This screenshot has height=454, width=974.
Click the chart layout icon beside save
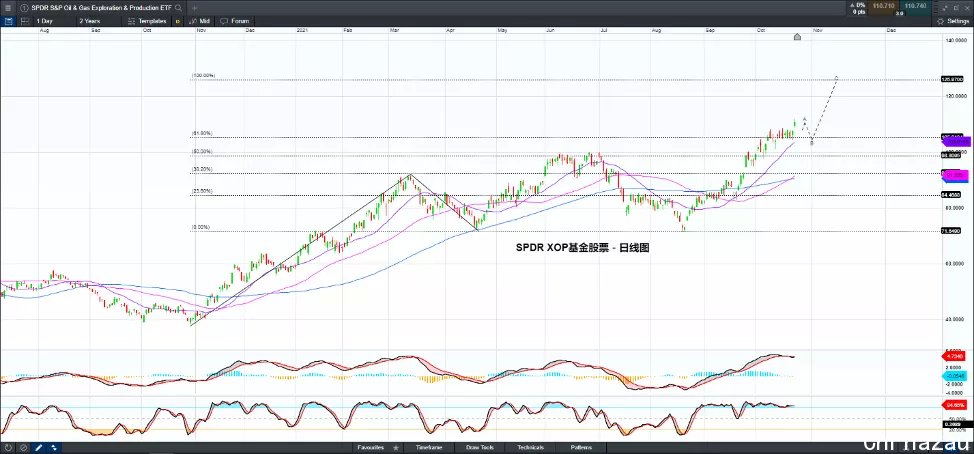click(25, 21)
